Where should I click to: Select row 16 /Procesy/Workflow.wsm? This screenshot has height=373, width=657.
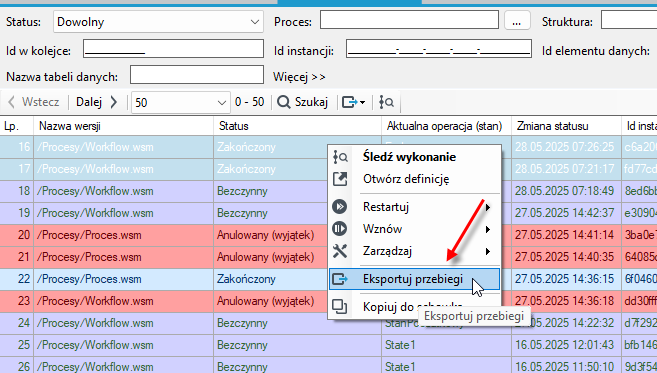95,147
